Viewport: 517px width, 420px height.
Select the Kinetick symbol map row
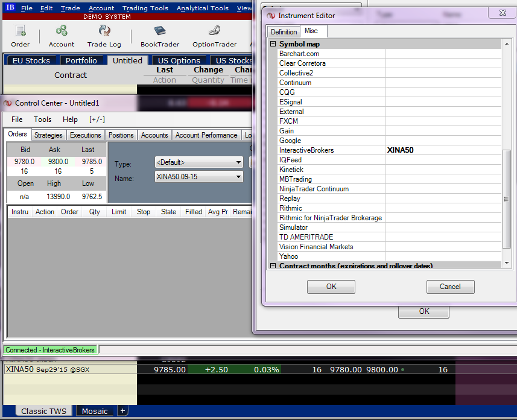click(389, 170)
